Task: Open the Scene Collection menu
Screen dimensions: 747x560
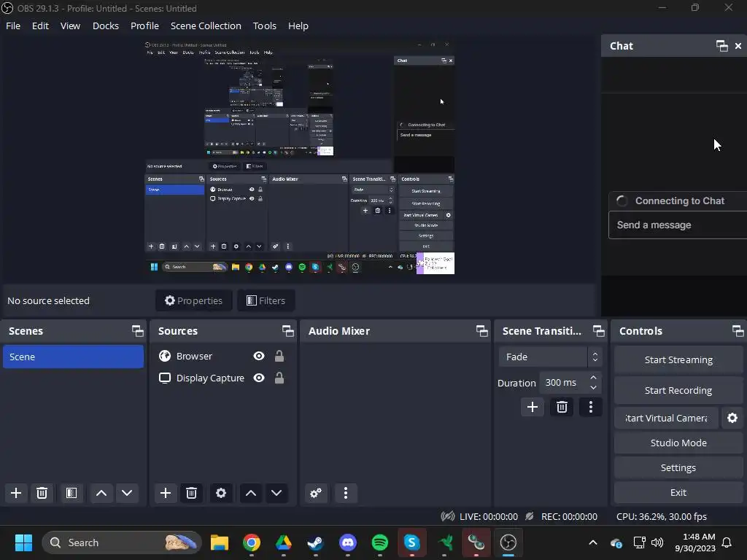Action: (x=206, y=26)
